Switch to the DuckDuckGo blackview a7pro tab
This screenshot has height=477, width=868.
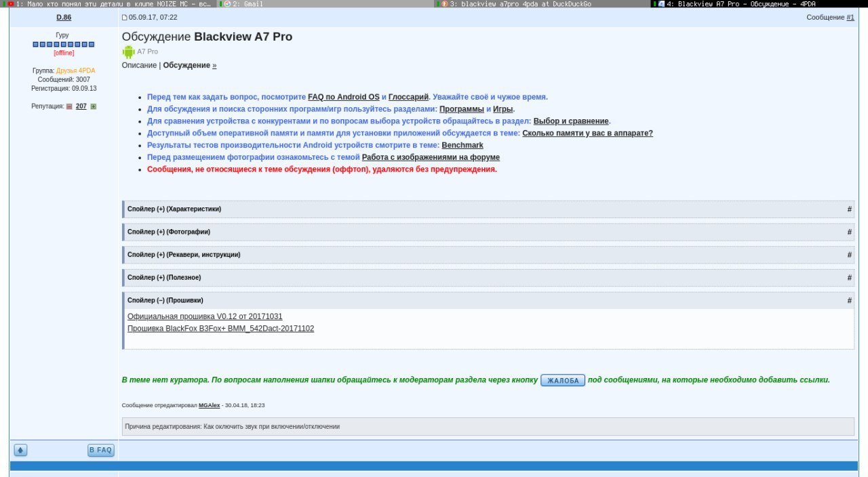542,3
